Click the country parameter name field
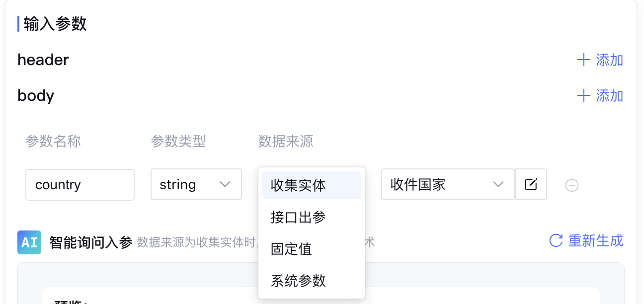 click(x=80, y=185)
